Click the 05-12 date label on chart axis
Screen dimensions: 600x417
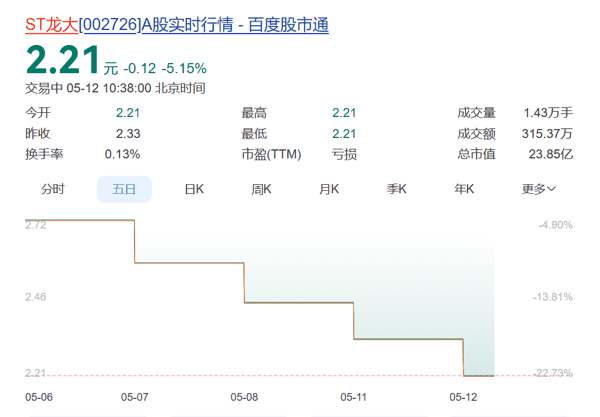point(463,397)
